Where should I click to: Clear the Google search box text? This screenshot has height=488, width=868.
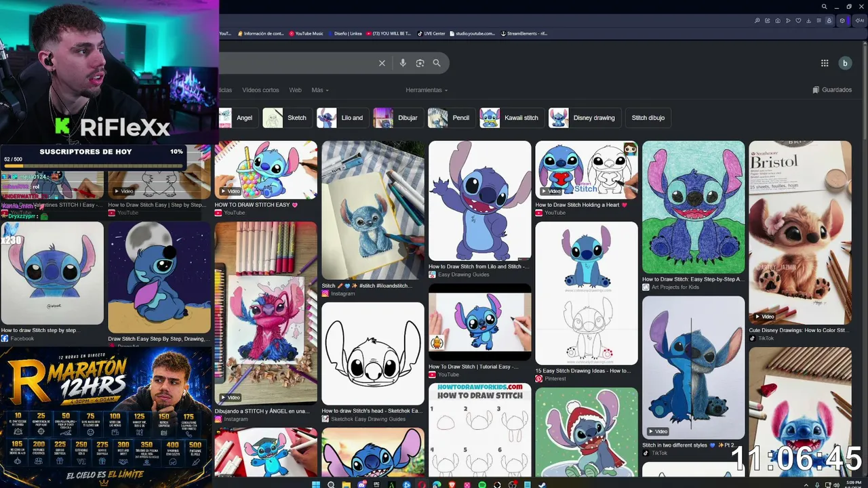point(382,63)
